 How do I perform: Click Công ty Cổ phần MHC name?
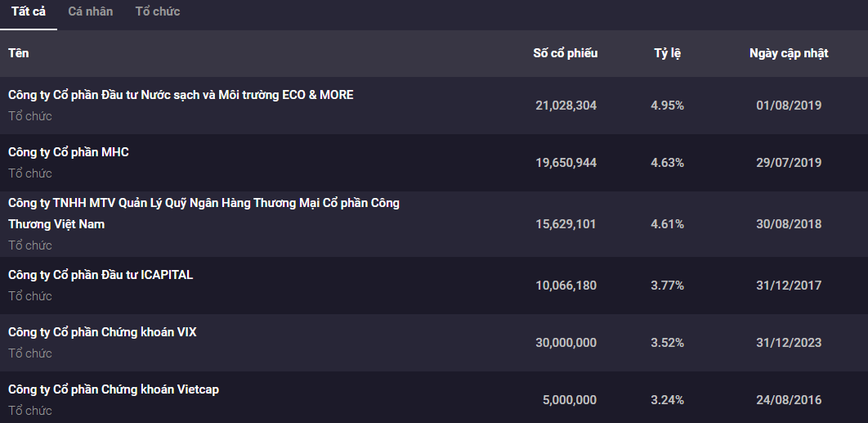point(69,152)
